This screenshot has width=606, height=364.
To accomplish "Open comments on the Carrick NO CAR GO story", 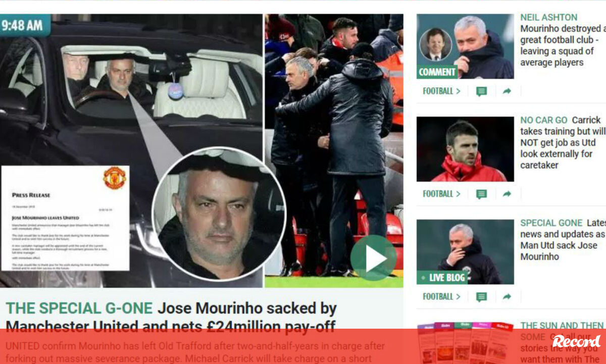I will pos(481,194).
